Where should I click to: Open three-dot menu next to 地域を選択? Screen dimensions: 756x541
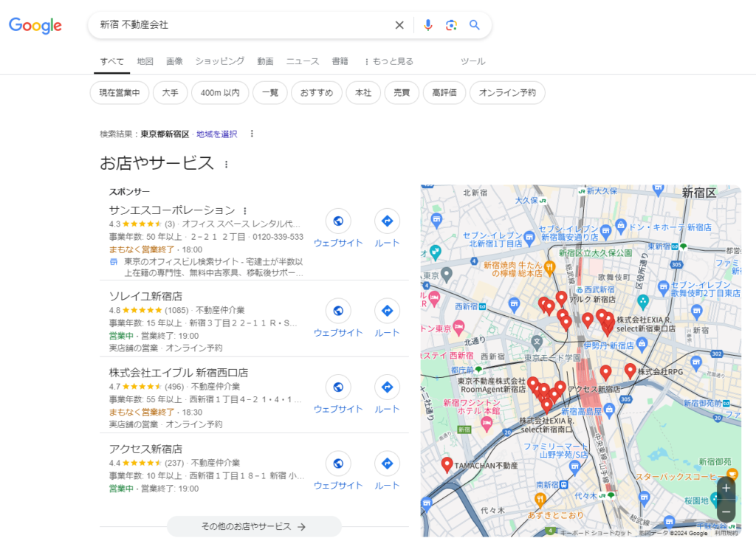tap(252, 134)
